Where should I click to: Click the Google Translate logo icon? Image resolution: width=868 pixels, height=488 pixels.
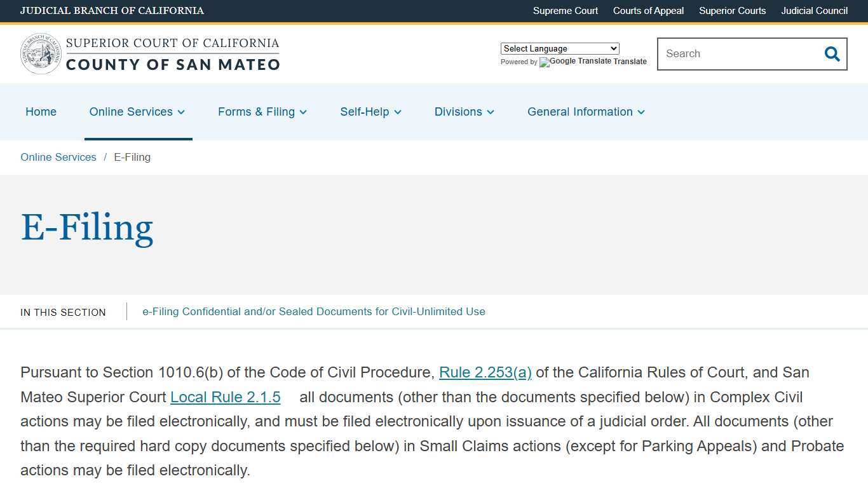[x=544, y=62]
